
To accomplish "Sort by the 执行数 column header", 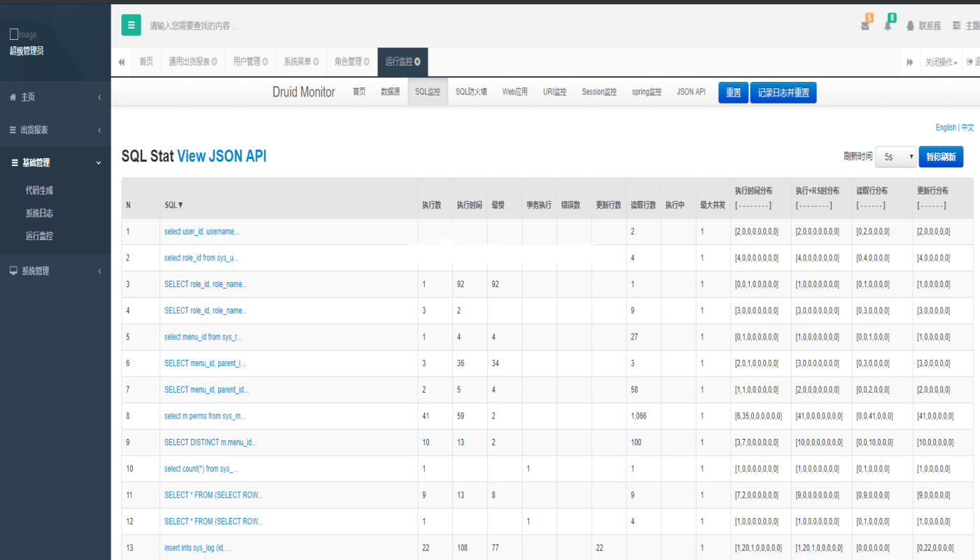I will point(431,205).
